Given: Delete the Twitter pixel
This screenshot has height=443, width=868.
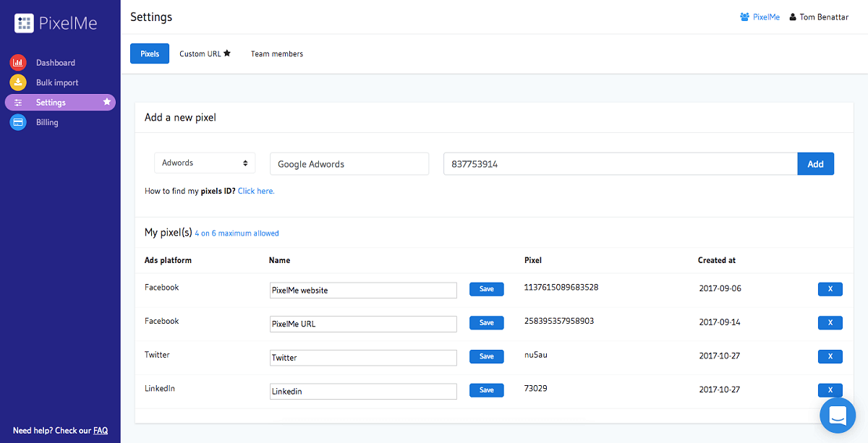Looking at the screenshot, I should pos(830,356).
